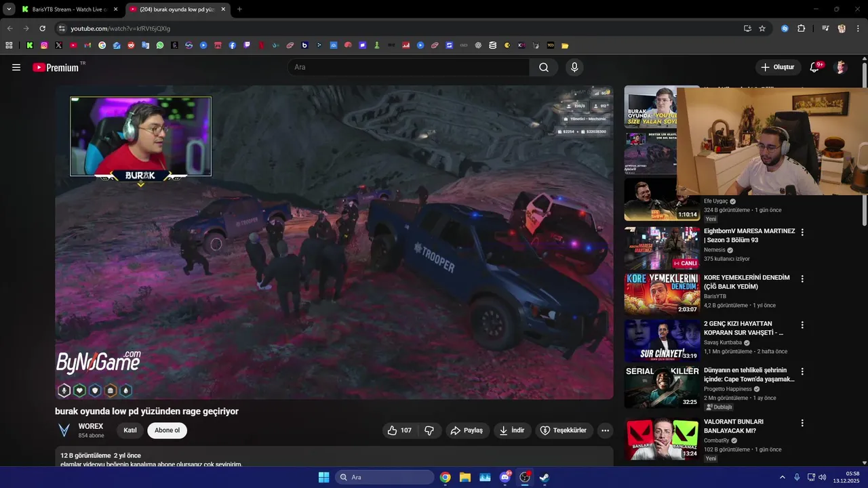
Task: Open Chrome tab search dropdown arrow
Action: click(9, 9)
